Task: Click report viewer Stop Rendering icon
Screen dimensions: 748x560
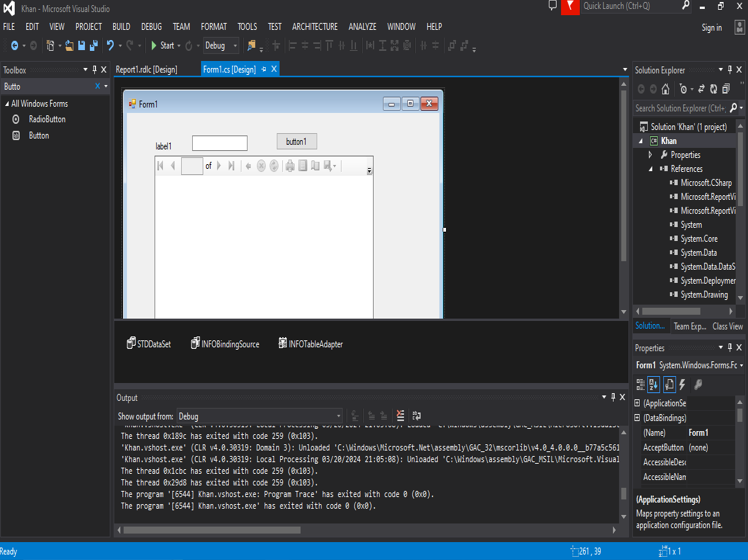Action: point(261,166)
